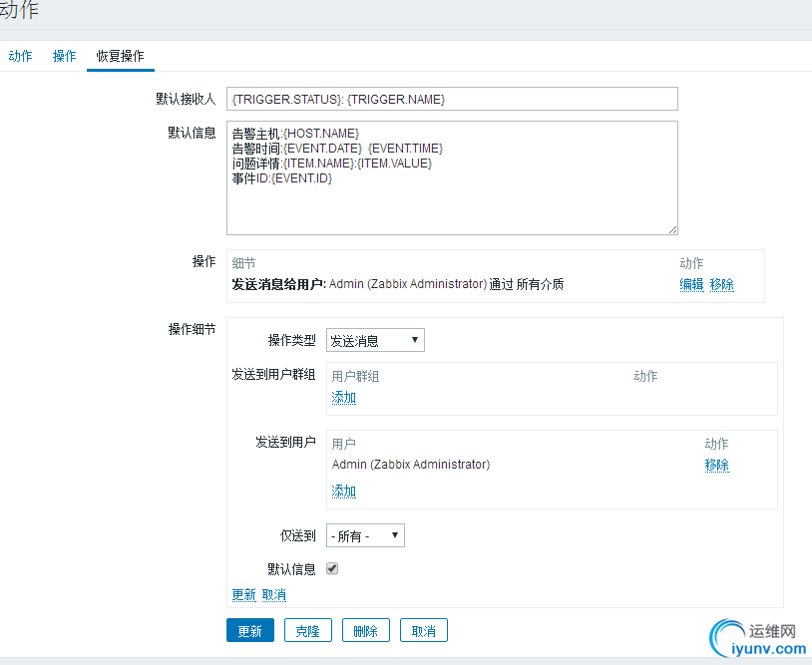Remove Admin user via 移除 link
Viewport: 812px width, 665px height.
716,465
